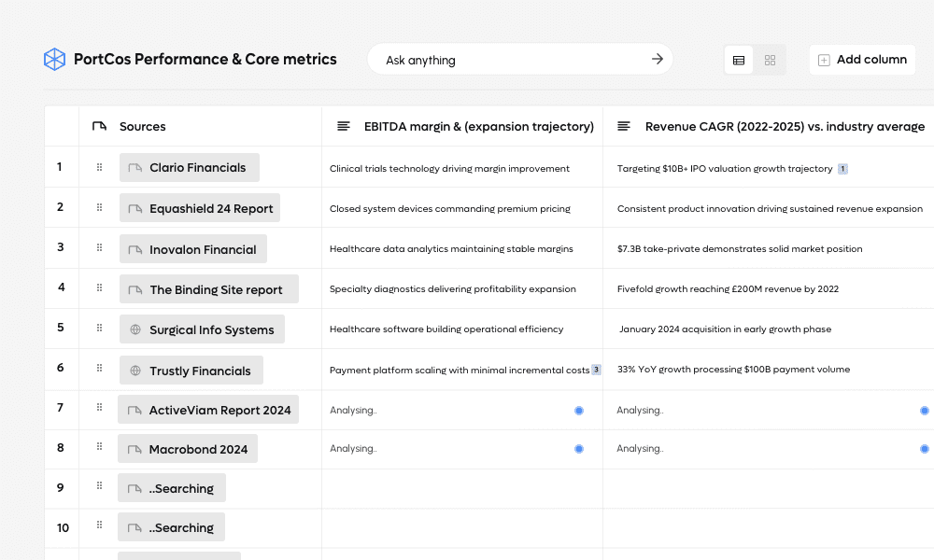Grab the drag handle for Clario Financials
This screenshot has width=934, height=560.
point(100,167)
